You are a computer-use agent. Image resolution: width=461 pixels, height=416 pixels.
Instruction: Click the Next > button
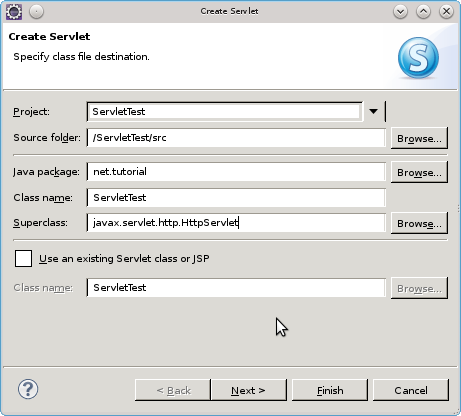coord(249,390)
